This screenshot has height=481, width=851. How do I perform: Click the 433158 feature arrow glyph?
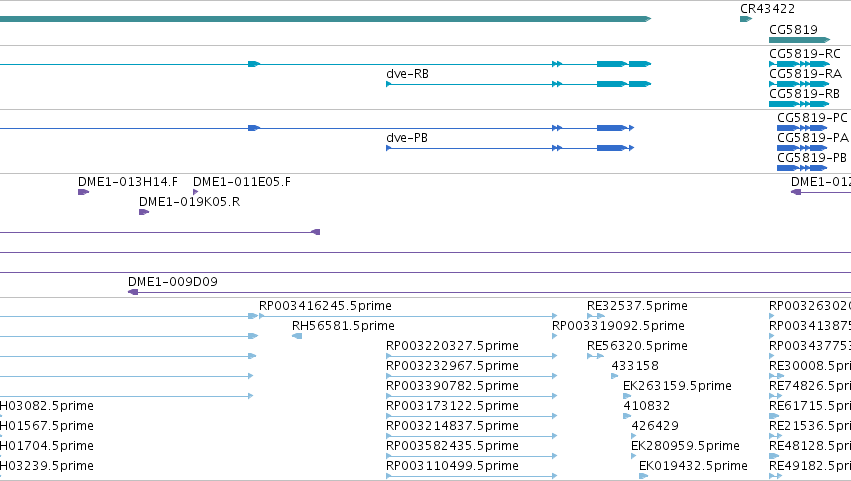click(615, 376)
